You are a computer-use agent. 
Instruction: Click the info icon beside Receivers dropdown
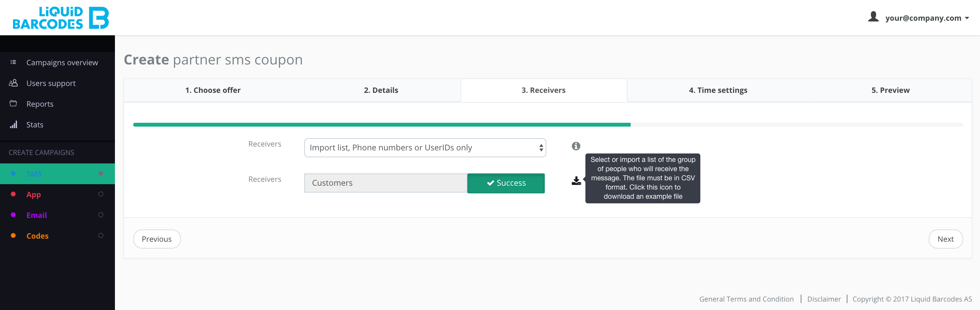576,146
